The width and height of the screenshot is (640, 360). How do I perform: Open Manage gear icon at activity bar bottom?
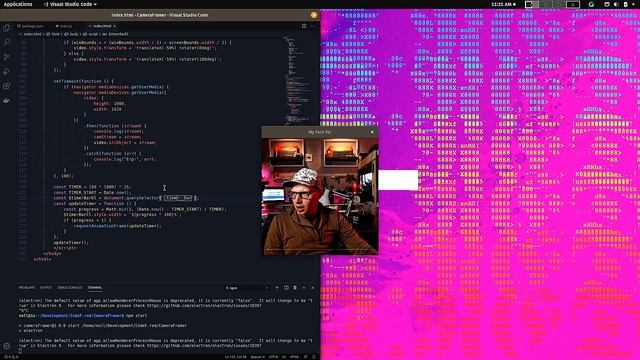(x=7, y=346)
